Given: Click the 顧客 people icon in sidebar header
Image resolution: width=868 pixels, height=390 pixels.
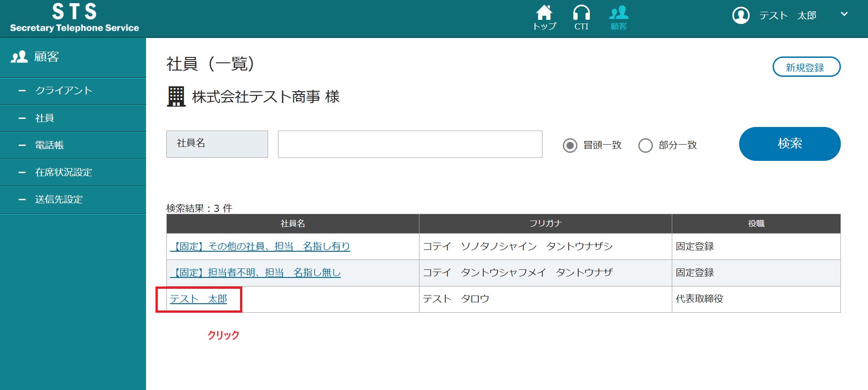Looking at the screenshot, I should tap(19, 57).
